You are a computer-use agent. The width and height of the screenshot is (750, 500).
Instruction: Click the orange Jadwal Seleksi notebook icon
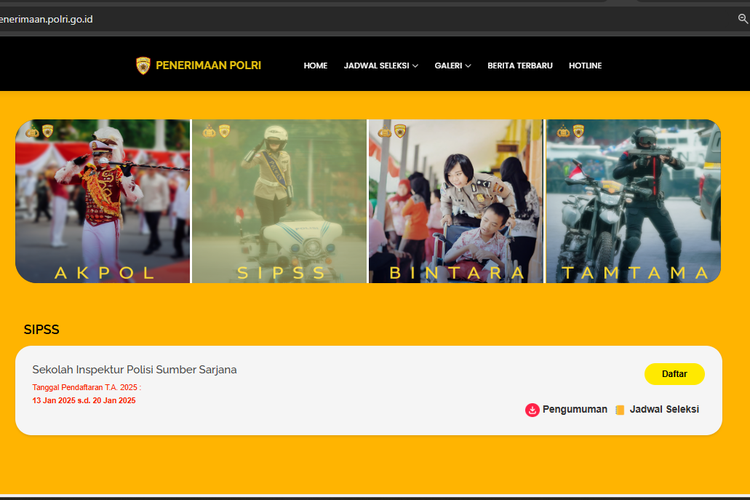[620, 409]
